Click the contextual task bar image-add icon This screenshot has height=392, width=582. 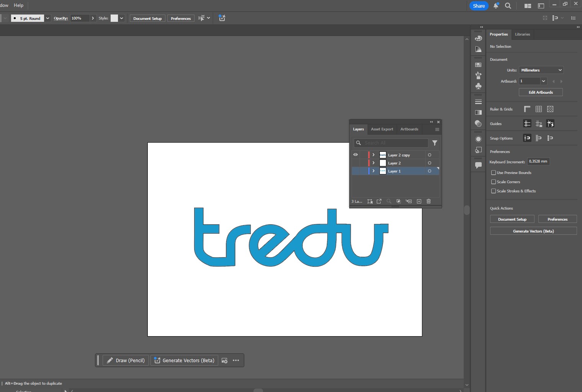[225, 360]
